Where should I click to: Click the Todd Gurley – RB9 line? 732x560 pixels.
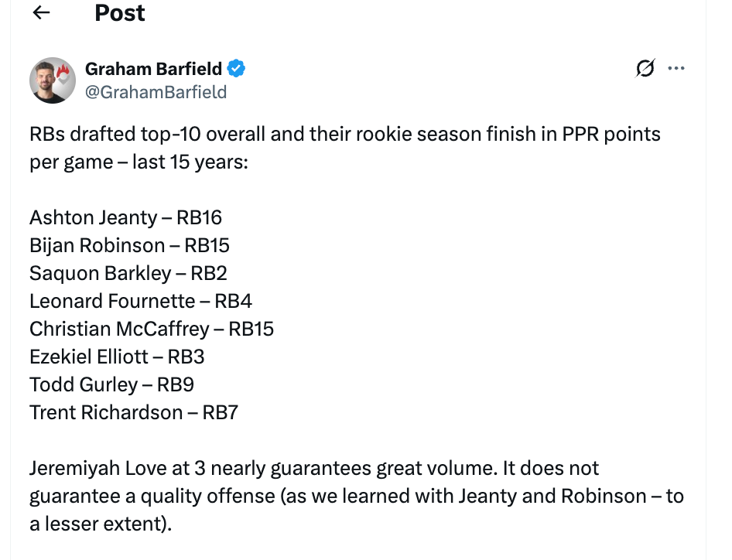coord(111,384)
